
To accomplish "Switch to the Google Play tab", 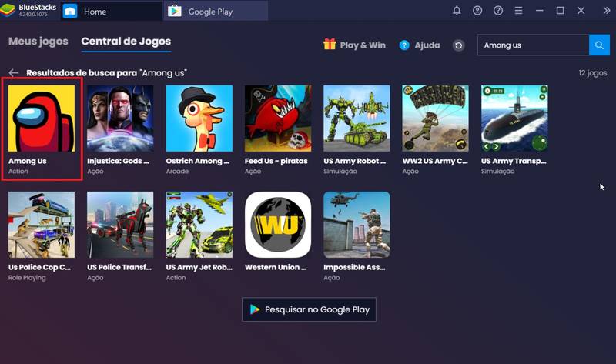I will click(x=216, y=11).
